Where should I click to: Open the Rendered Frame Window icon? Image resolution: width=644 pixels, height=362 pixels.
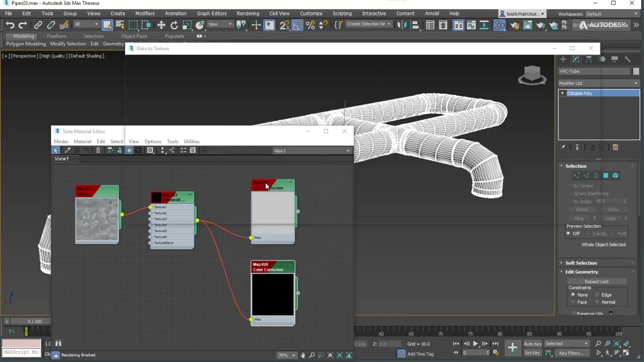pos(528,25)
